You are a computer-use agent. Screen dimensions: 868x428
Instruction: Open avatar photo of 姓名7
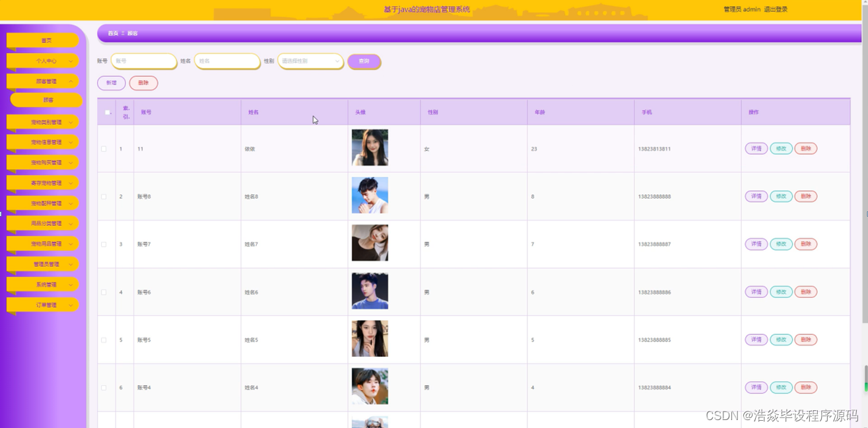[370, 243]
